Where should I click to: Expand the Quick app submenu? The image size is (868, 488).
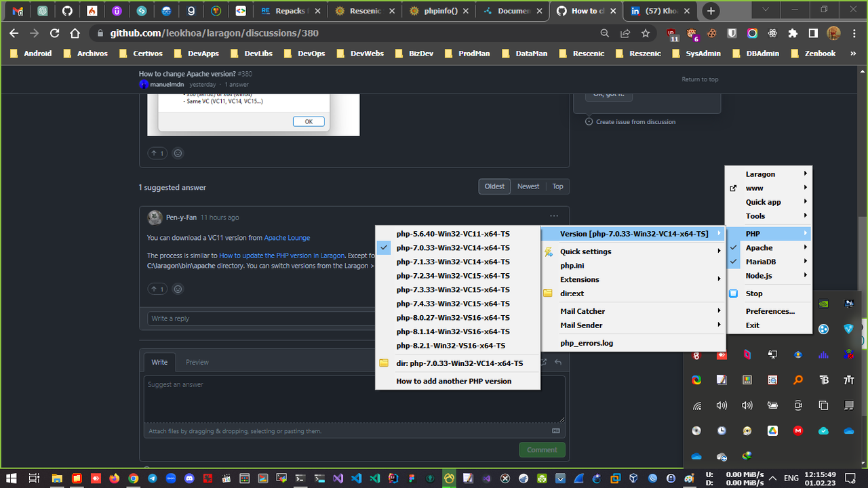pyautogui.click(x=769, y=202)
